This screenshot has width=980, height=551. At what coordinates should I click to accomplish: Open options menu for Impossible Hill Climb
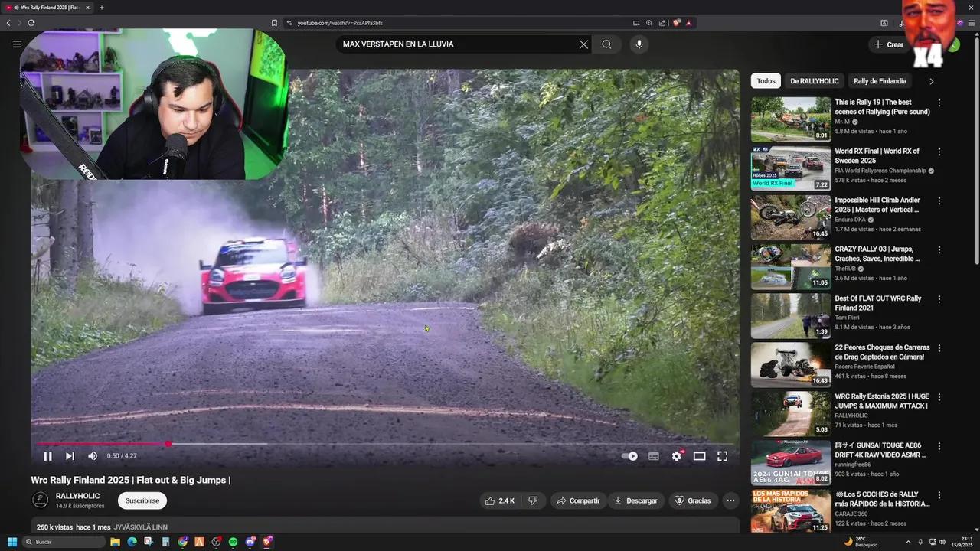939,201
